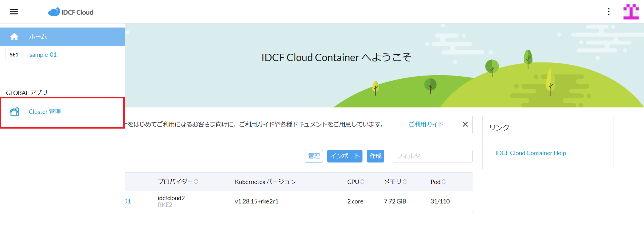Select ホーム in the sidebar
Viewport: 644px width, 234px height.
(x=62, y=37)
